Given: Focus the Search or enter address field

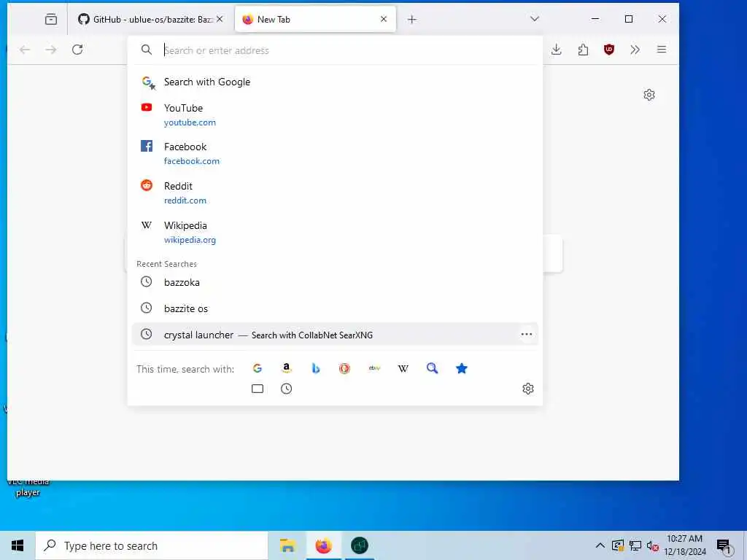Looking at the screenshot, I should 335,50.
